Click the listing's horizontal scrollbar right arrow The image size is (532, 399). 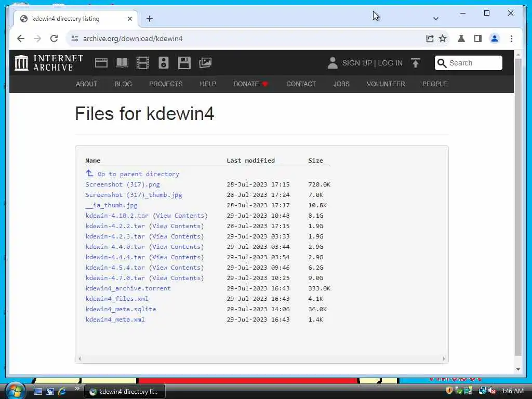[444, 358]
